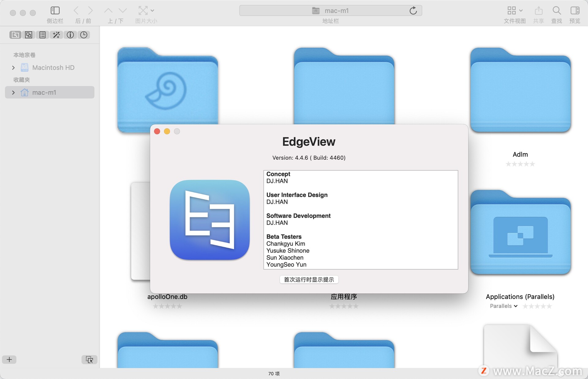Click DJ.HAN under the Concept heading
The width and height of the screenshot is (588, 379).
pyautogui.click(x=277, y=181)
